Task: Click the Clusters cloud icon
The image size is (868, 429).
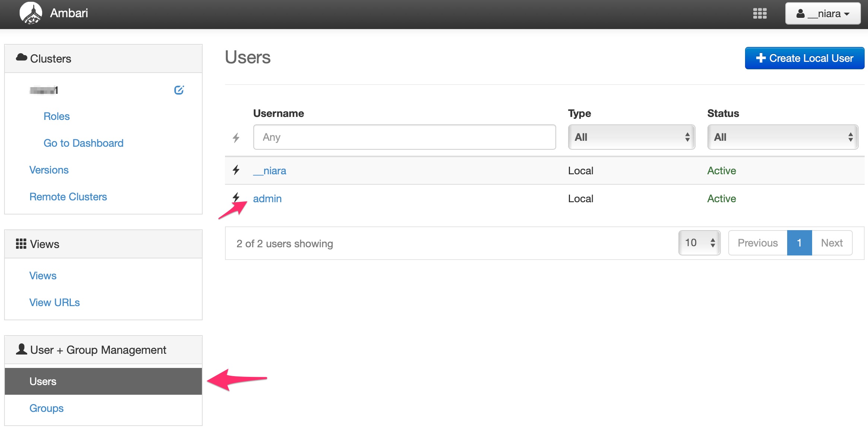Action: [x=22, y=57]
